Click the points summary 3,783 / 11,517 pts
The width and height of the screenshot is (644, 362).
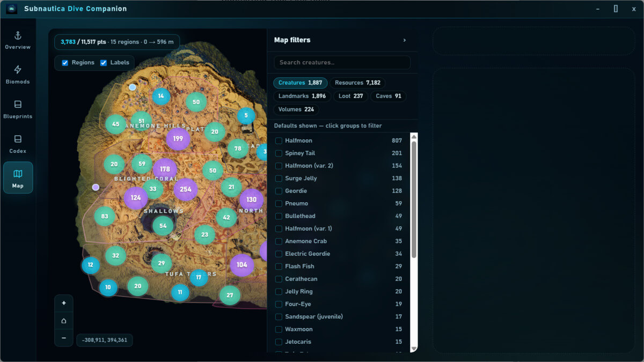click(x=83, y=42)
